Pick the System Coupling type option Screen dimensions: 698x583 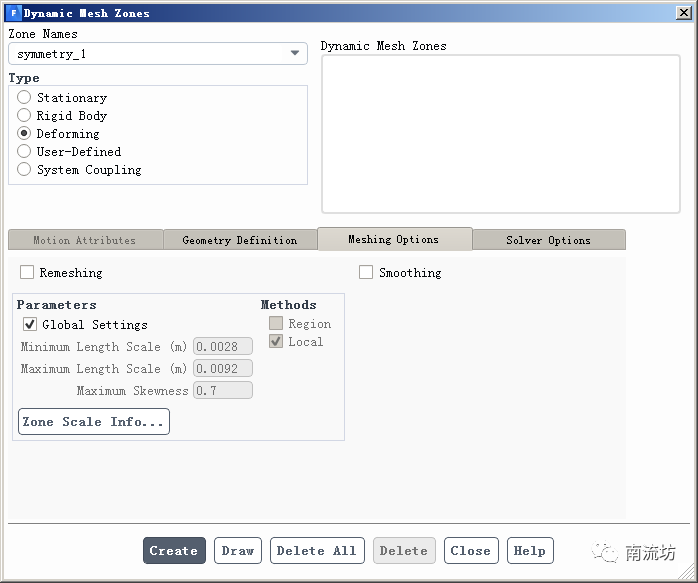click(25, 170)
